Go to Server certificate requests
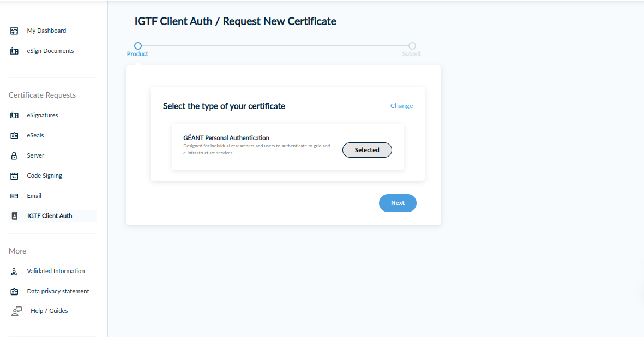The width and height of the screenshot is (644, 337). 35,156
